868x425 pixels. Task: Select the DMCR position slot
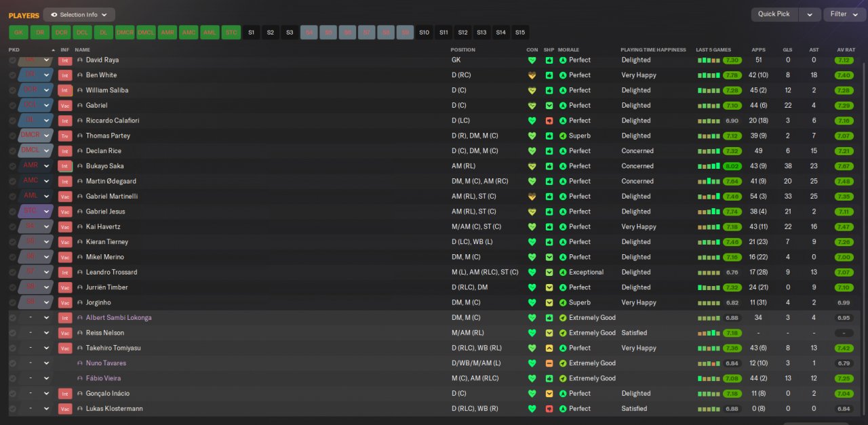125,32
